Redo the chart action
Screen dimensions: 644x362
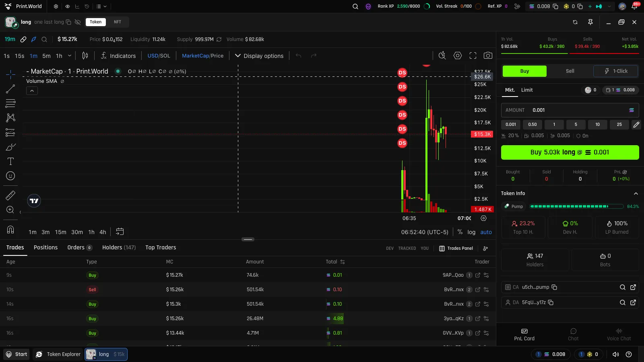tap(314, 56)
